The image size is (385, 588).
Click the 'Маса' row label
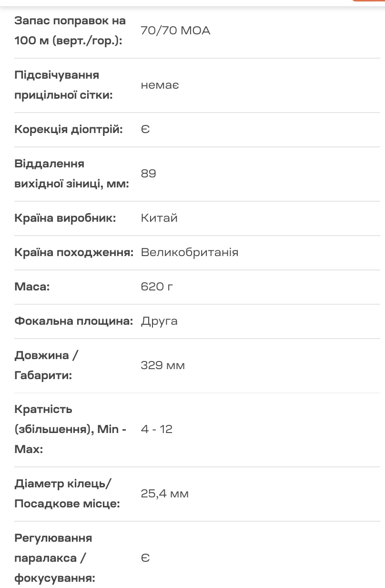32,287
